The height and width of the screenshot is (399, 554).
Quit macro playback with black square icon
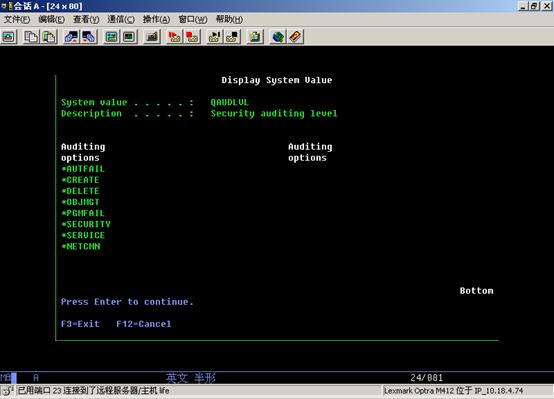(x=232, y=37)
